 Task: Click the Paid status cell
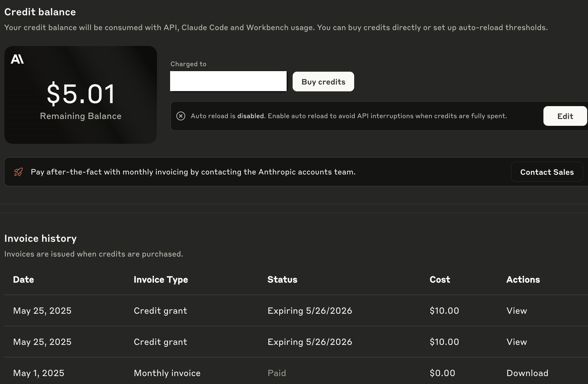[x=277, y=373]
